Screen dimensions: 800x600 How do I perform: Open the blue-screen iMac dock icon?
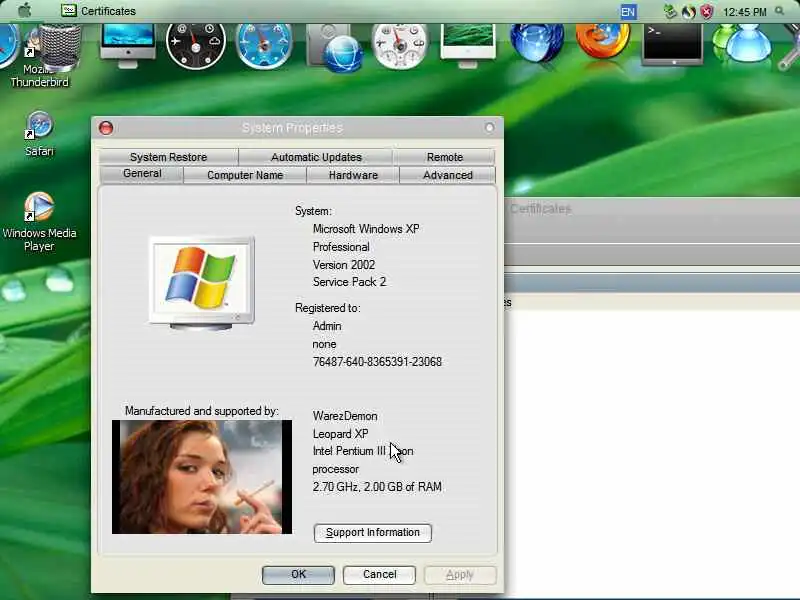tap(128, 45)
